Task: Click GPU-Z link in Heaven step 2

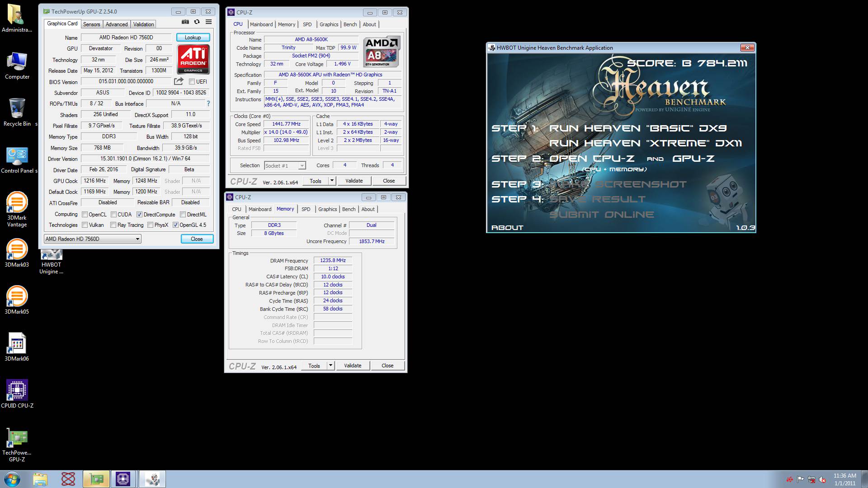Action: 693,159
